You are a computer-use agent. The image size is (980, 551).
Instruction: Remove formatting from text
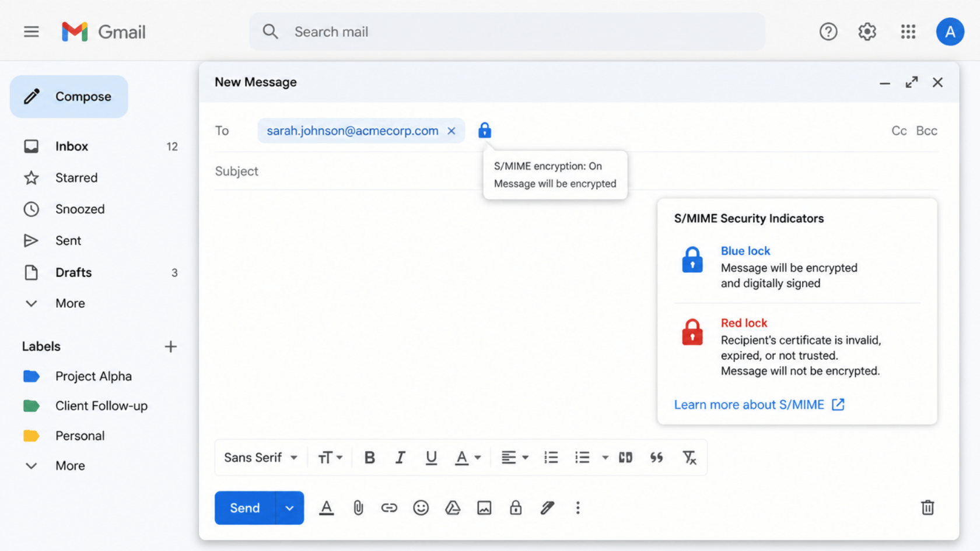pyautogui.click(x=689, y=458)
